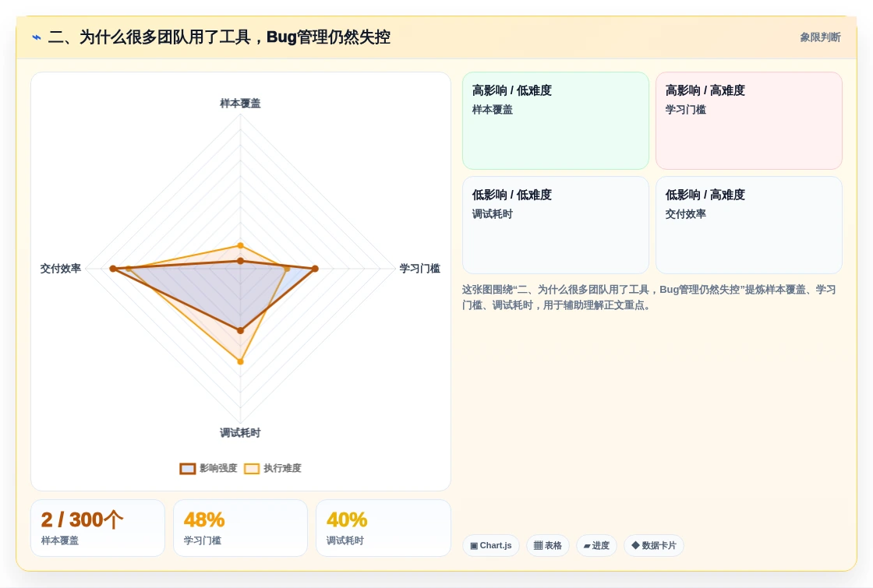This screenshot has height=588, width=873.
Task: Toggle the 执行难度 legend swatch
Action: pyautogui.click(x=252, y=468)
